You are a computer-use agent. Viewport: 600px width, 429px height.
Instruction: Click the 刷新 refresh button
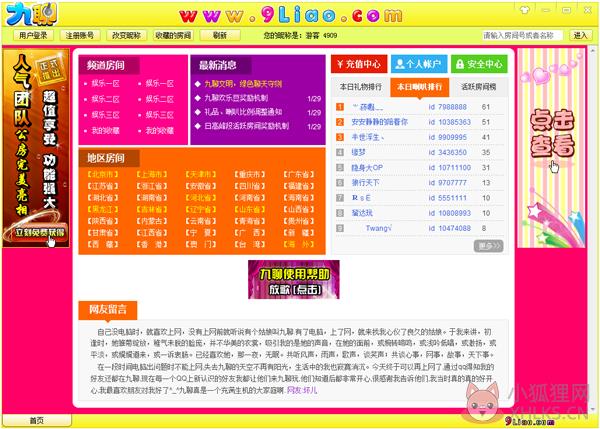click(x=220, y=36)
